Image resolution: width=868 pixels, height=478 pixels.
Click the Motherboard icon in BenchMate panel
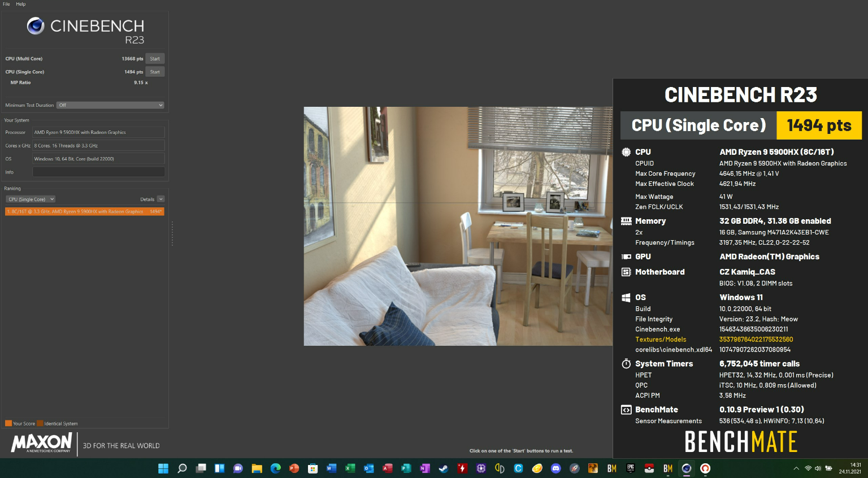626,272
